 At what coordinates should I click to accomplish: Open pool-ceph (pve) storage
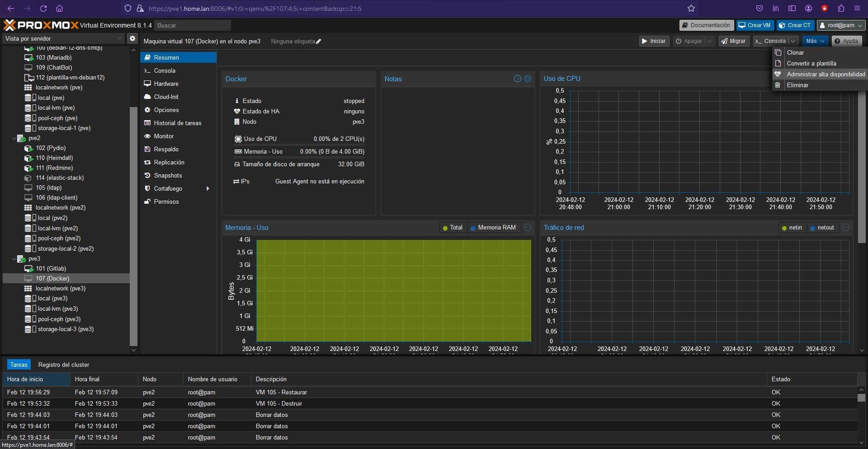[x=57, y=118]
